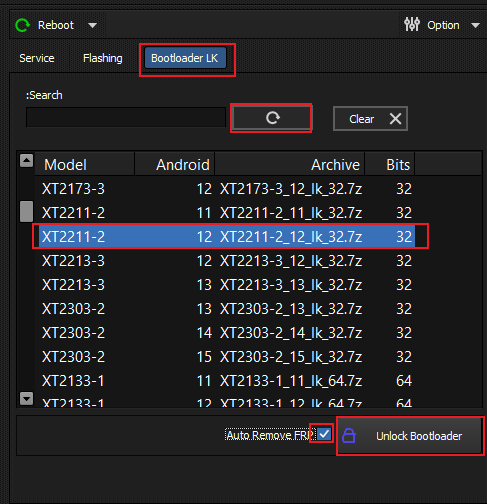
Task: Select the XT2211-2_12_lk_32.7z row
Action: click(x=227, y=237)
